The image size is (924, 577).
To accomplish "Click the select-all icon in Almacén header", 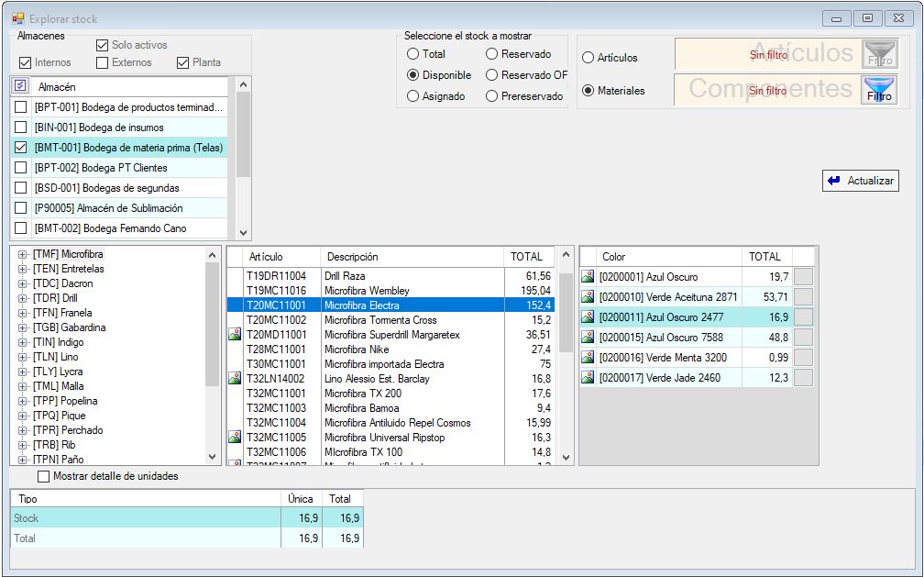I will coord(20,85).
